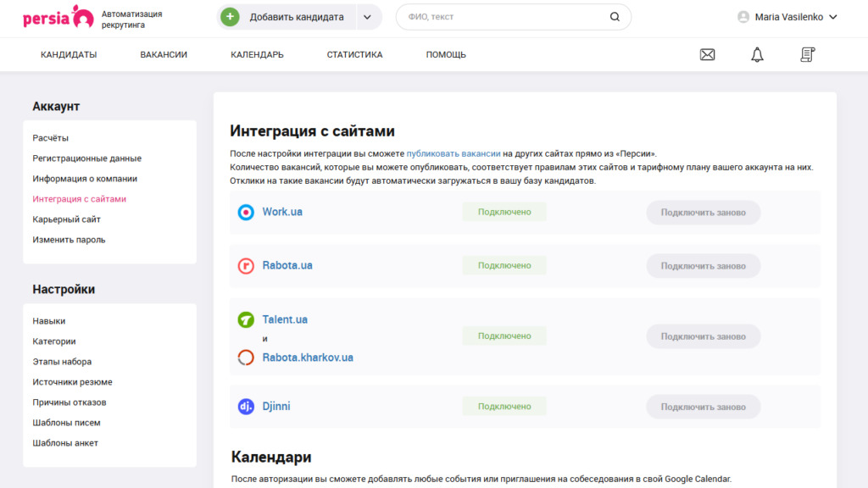The height and width of the screenshot is (488, 868).
Task: Reconnect Work.ua with Подключить заново
Action: click(x=703, y=213)
